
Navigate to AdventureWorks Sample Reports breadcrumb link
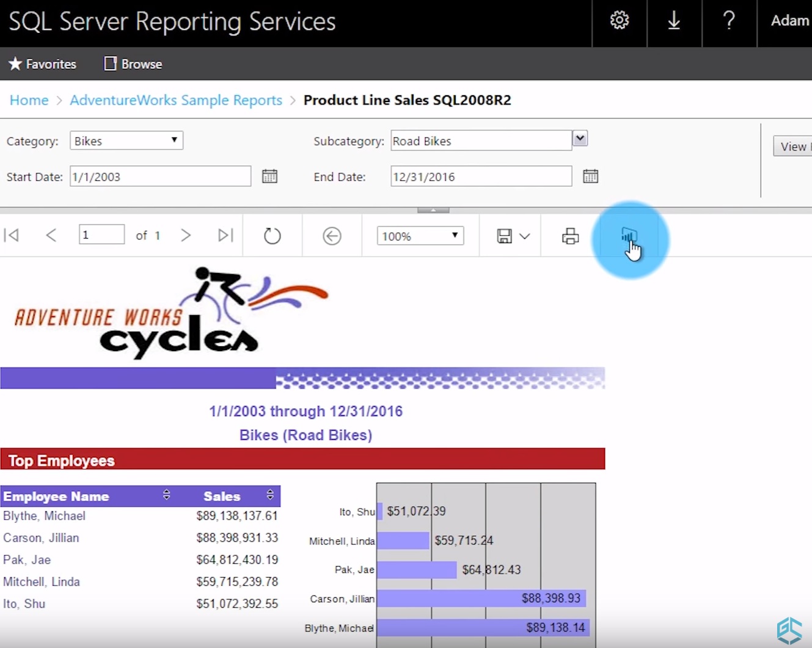click(x=176, y=100)
